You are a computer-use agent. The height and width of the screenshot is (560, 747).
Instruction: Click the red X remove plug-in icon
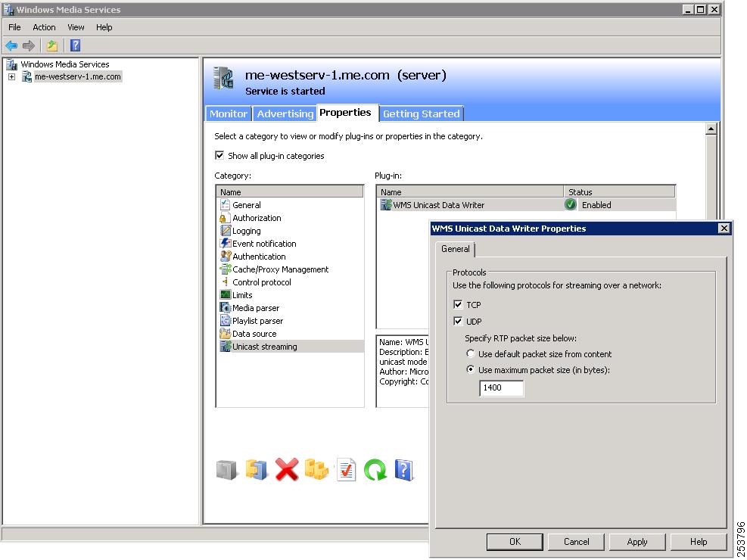click(287, 470)
